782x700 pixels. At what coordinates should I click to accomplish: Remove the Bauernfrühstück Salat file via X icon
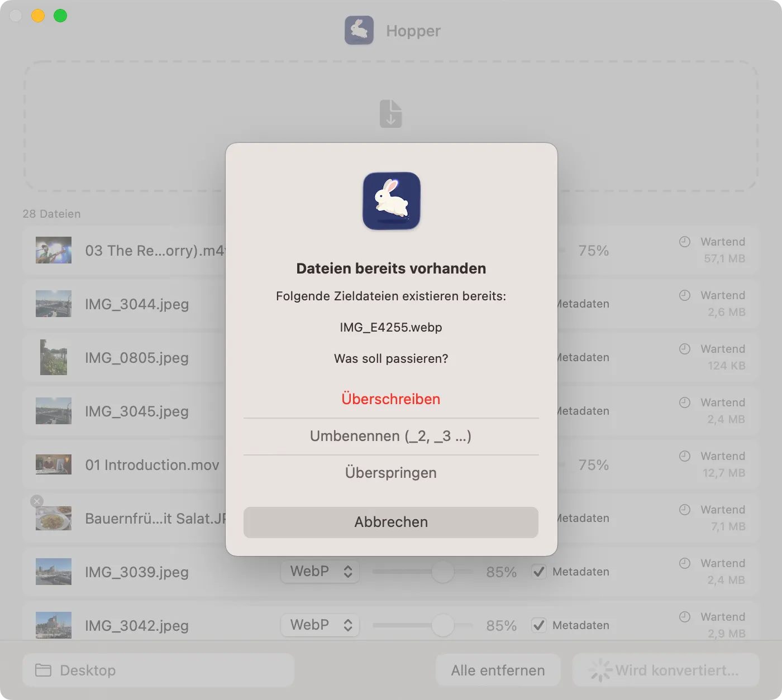point(37,501)
